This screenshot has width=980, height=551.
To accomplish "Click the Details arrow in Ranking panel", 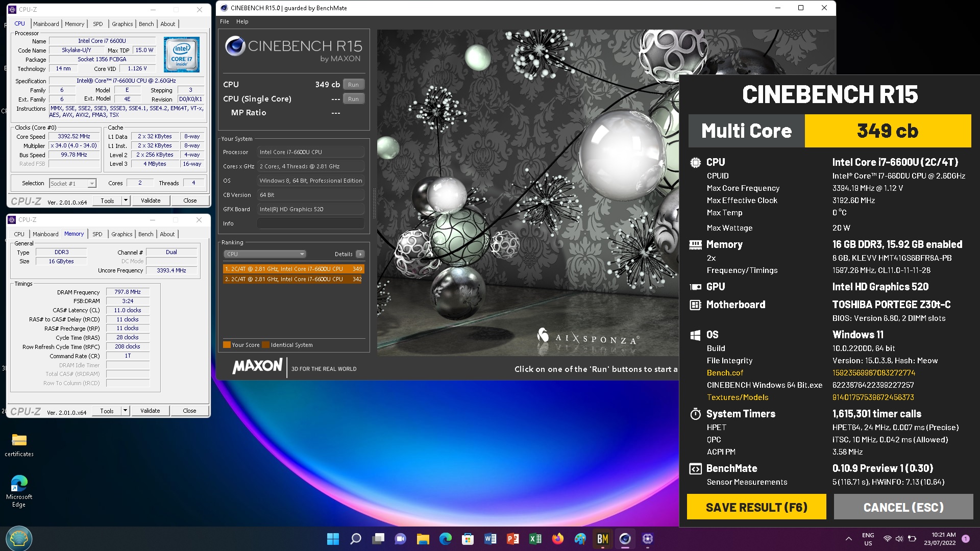I will (x=360, y=254).
